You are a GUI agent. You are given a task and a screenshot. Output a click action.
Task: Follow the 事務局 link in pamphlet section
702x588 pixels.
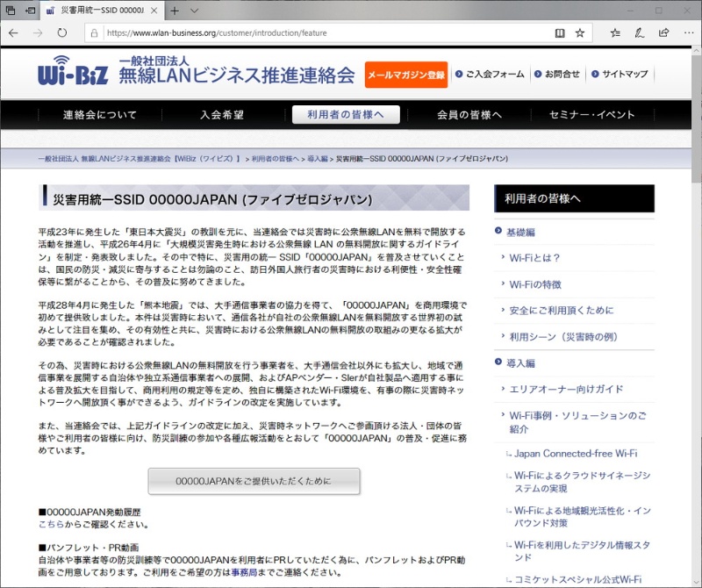[x=244, y=572]
